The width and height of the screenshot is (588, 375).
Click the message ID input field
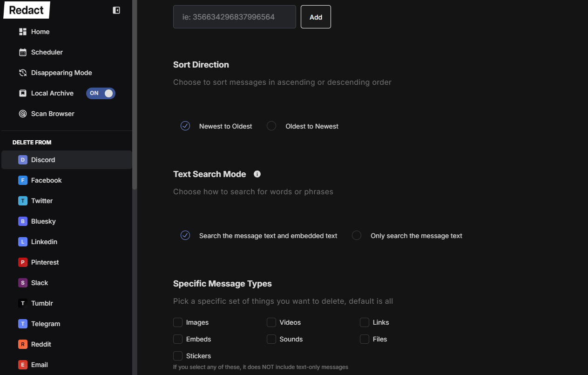[x=234, y=16]
